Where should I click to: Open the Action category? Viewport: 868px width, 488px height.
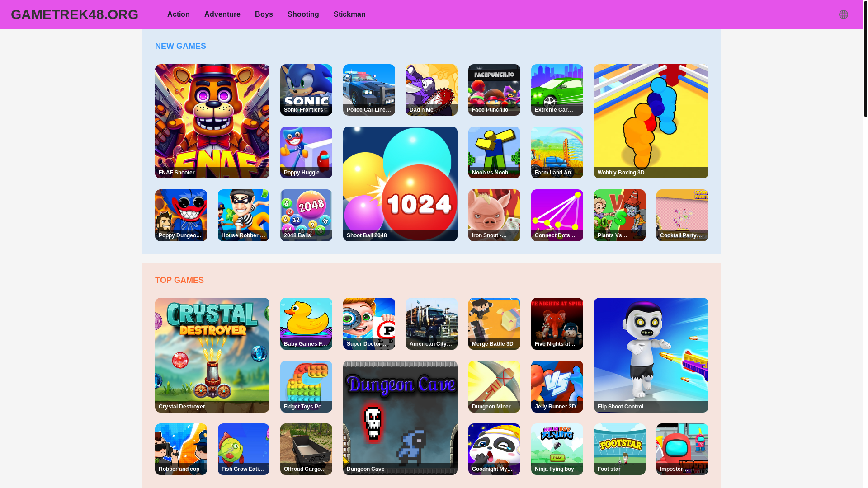point(179,14)
